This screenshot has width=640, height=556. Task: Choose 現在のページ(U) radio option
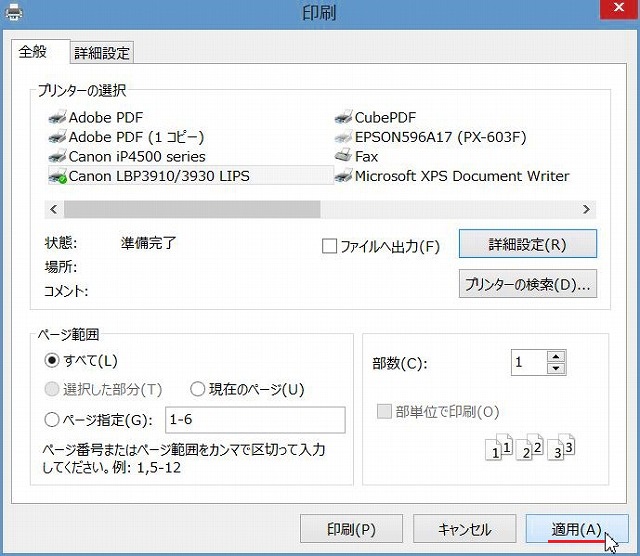pyautogui.click(x=198, y=389)
